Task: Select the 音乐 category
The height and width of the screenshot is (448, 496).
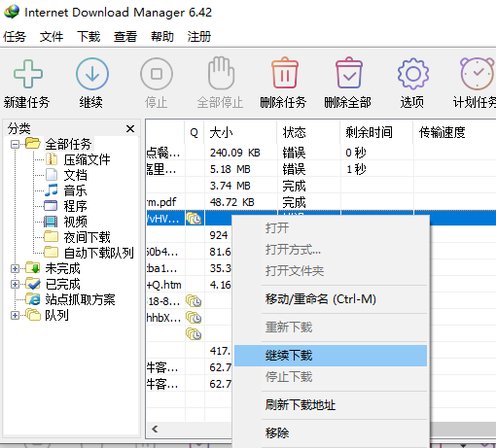Action: pyautogui.click(x=75, y=190)
